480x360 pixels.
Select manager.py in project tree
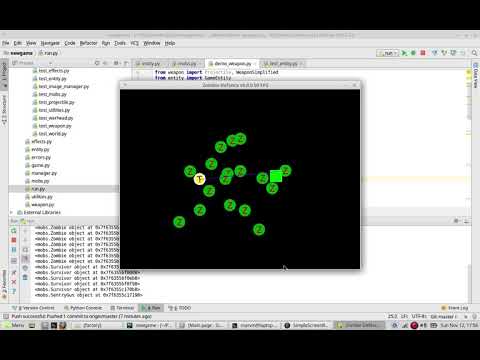click(41, 173)
